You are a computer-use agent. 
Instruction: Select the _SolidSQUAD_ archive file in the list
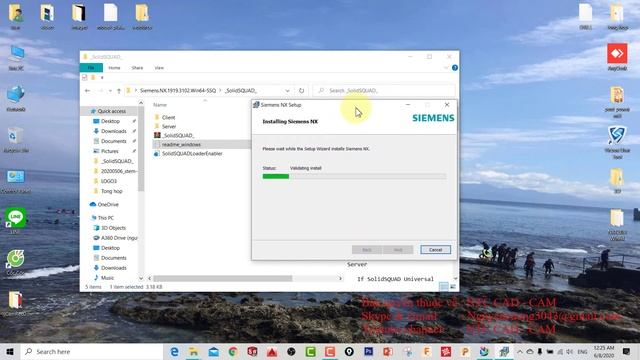[178, 135]
